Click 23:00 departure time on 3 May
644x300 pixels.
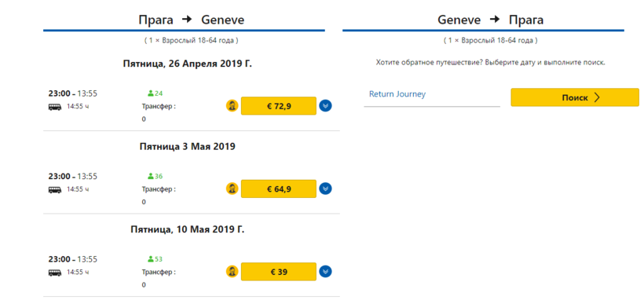[60, 176]
